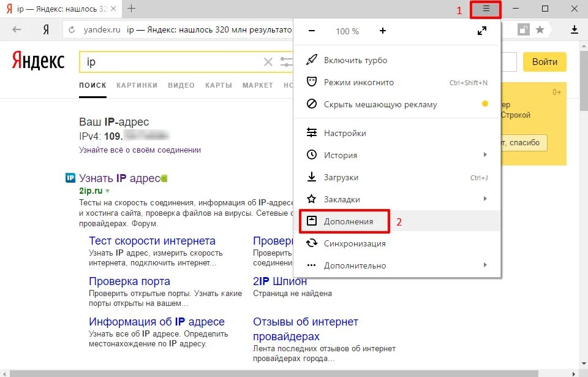This screenshot has width=588, height=377.
Task: Enter fullscreen with the expand arrows icon
Action: pyautogui.click(x=482, y=31)
